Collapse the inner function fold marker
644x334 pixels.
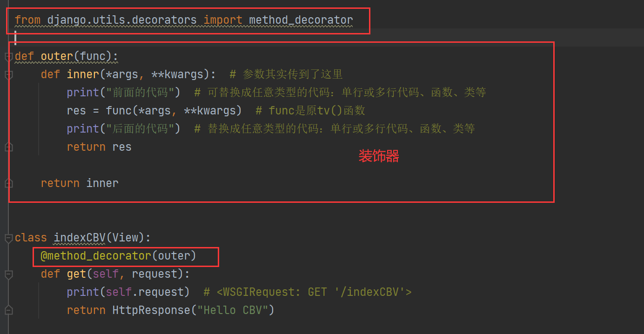8,74
